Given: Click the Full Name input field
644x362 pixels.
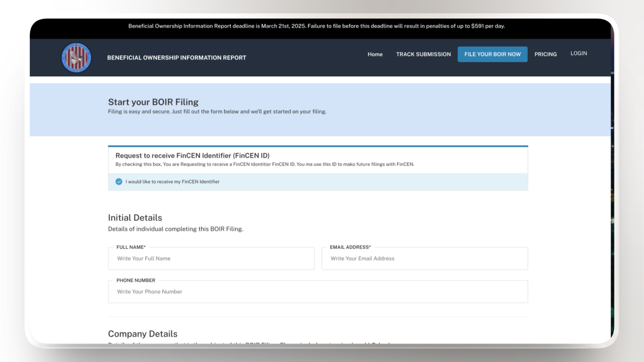Looking at the screenshot, I should (x=211, y=258).
